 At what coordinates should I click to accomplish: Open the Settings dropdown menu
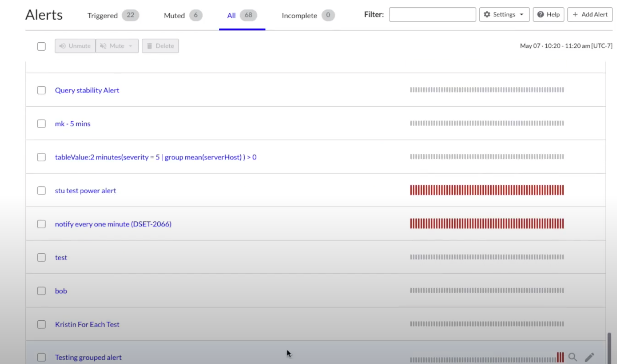click(x=504, y=15)
